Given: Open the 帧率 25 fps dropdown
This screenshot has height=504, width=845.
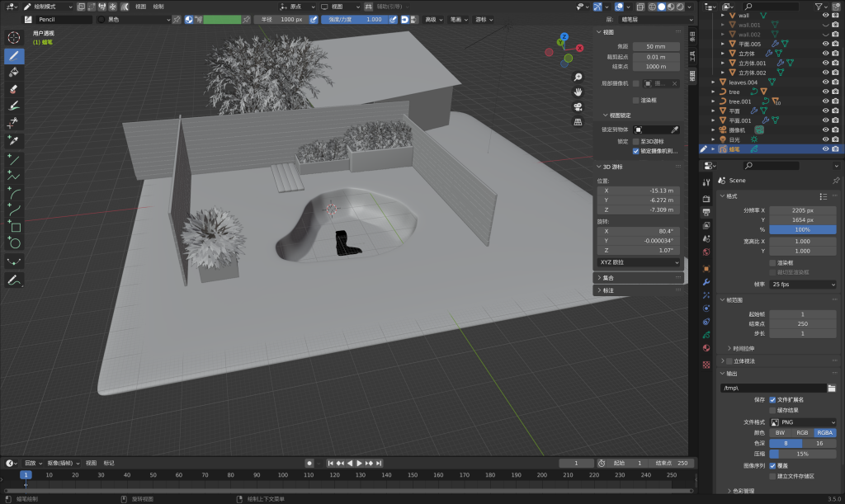Looking at the screenshot, I should click(803, 284).
